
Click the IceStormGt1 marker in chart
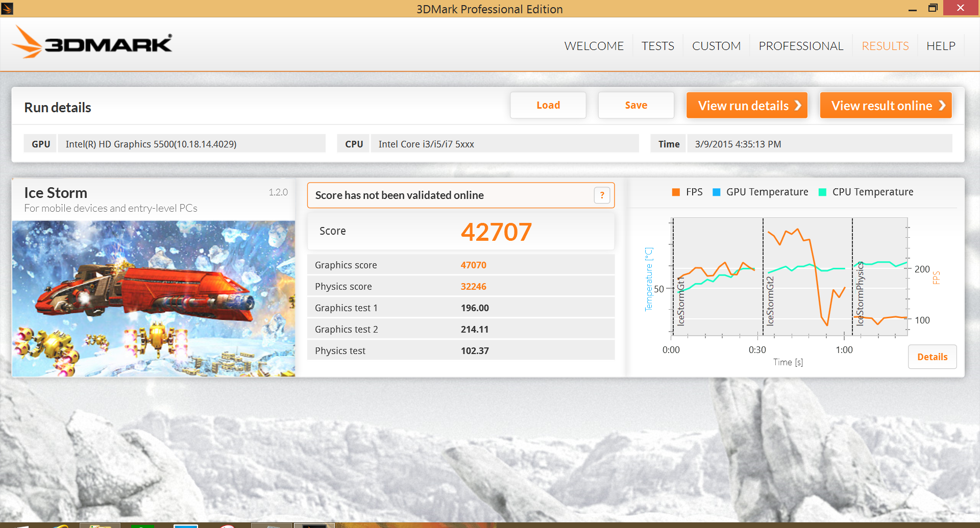pos(680,301)
